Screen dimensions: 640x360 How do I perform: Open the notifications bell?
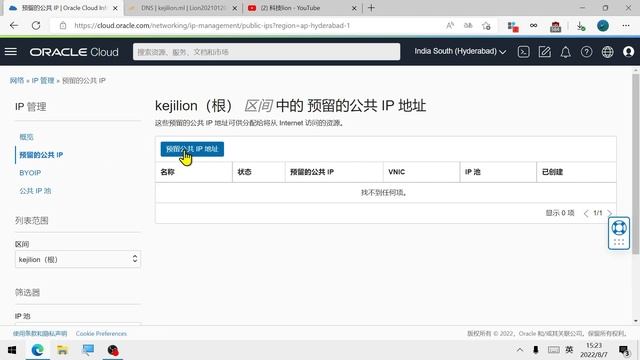click(565, 52)
